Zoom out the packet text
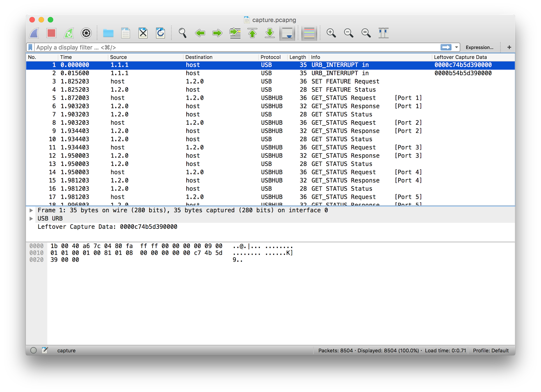The height and width of the screenshot is (392, 541). point(349,33)
